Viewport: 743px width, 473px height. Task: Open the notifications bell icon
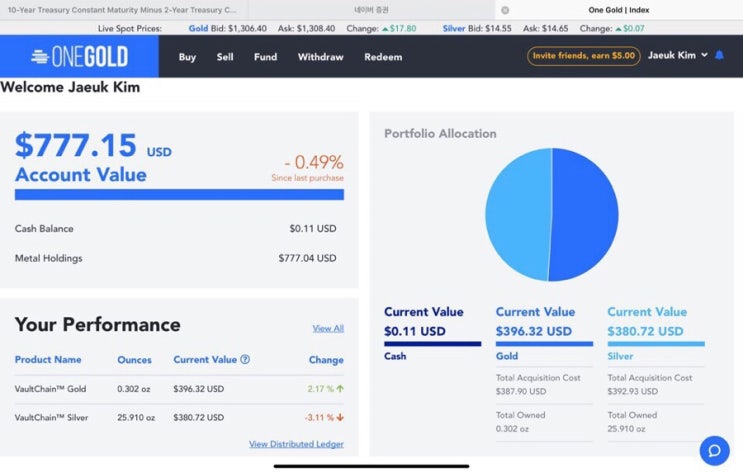[719, 55]
